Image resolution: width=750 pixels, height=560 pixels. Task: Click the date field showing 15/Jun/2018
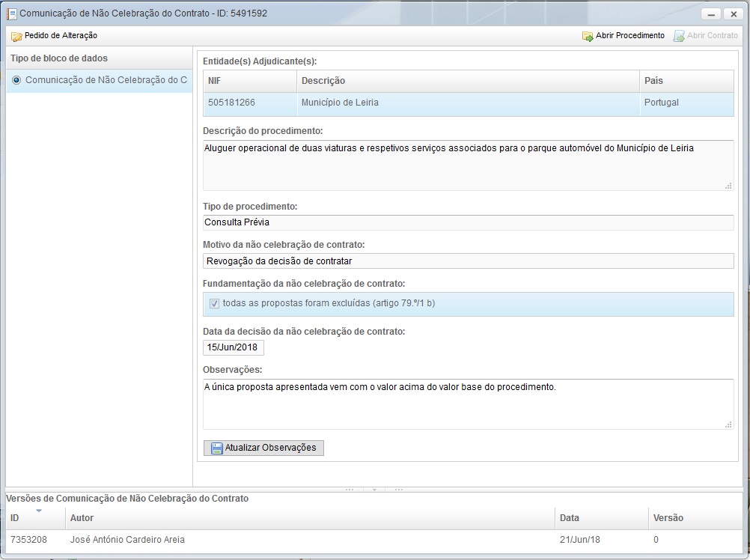[x=233, y=348]
